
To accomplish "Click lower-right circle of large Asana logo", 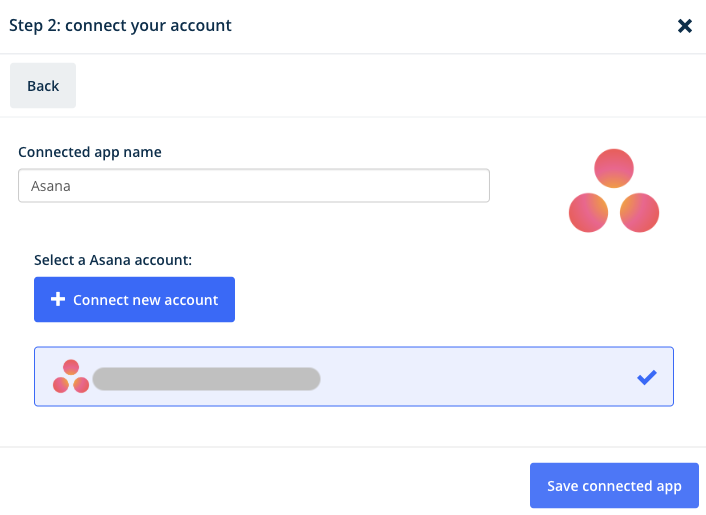I will tap(639, 212).
